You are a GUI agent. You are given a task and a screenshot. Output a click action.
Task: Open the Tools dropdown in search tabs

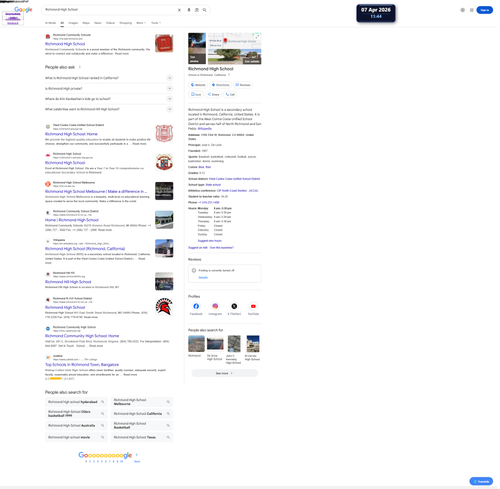click(156, 23)
